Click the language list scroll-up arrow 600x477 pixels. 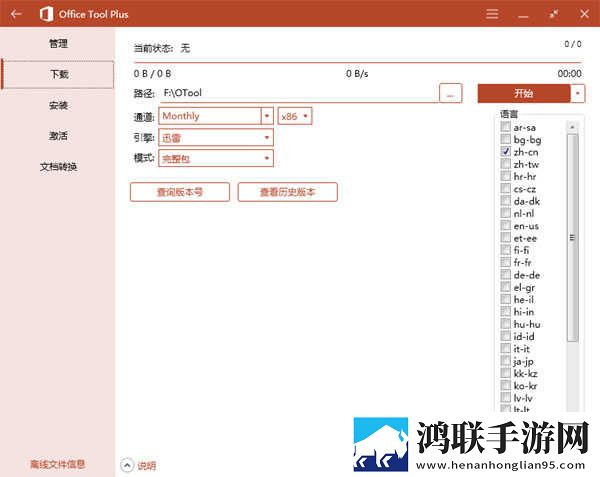pyautogui.click(x=572, y=127)
